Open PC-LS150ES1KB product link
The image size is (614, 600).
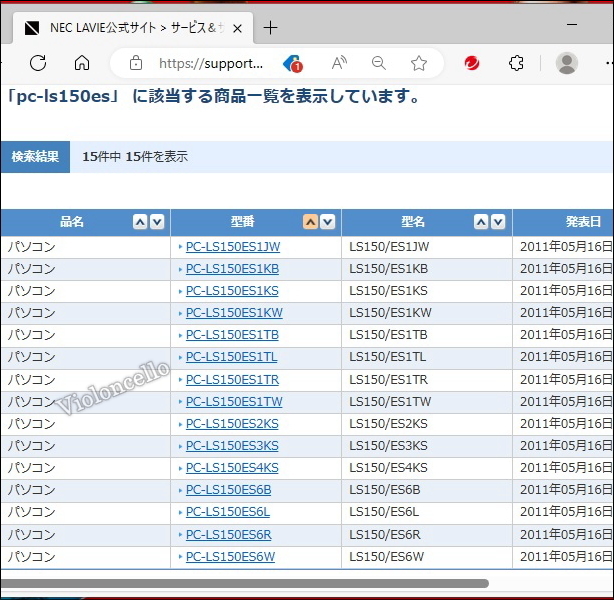click(x=232, y=269)
